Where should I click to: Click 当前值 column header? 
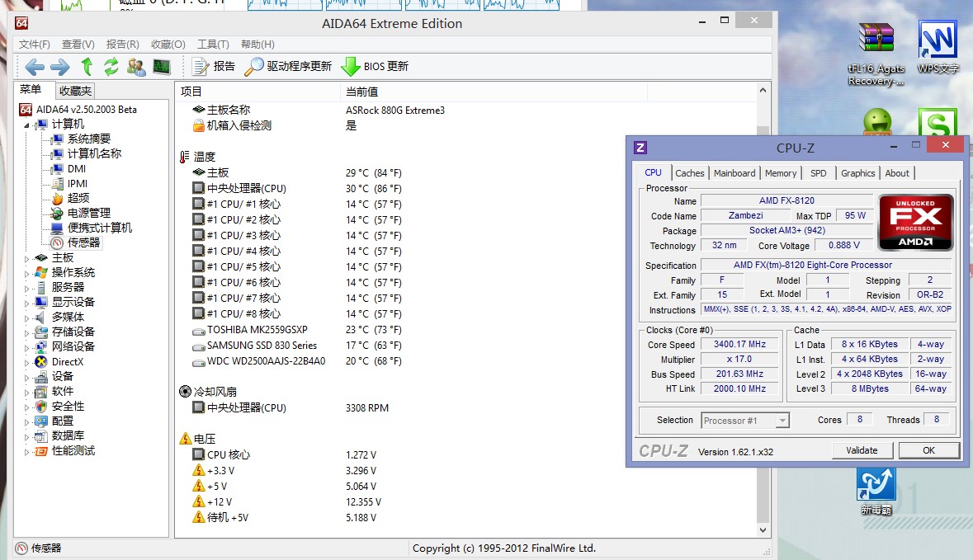(x=494, y=92)
